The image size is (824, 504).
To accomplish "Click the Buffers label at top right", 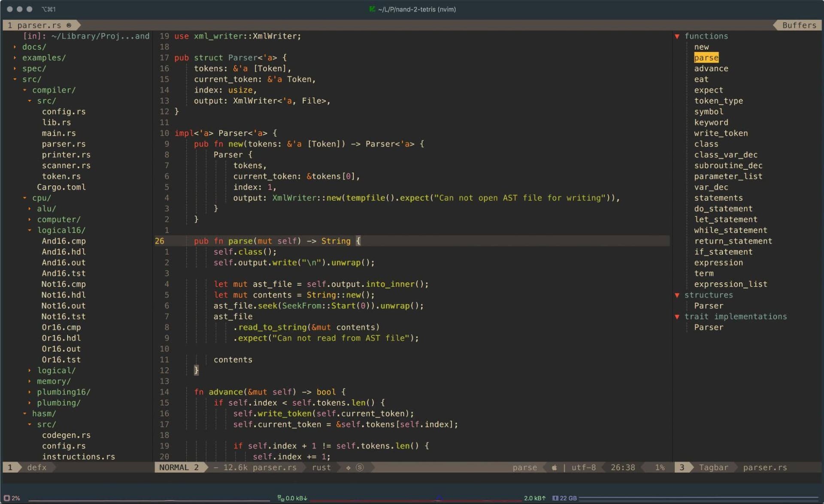I will coord(799,25).
